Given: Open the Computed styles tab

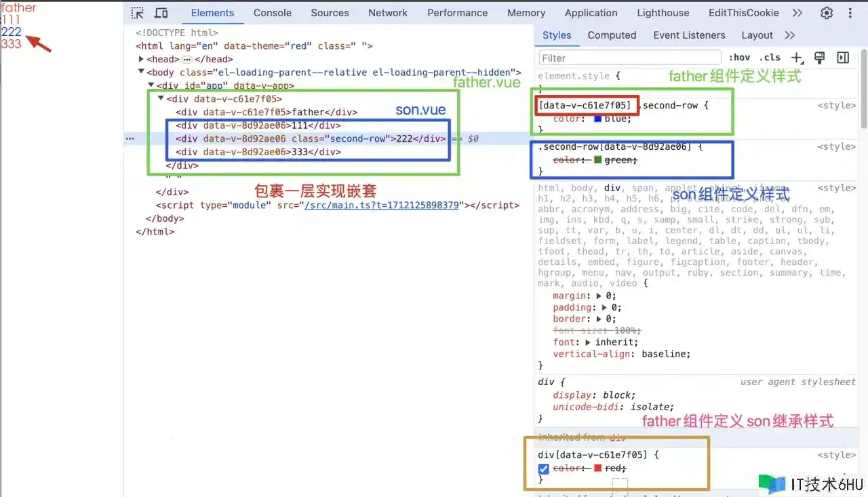Looking at the screenshot, I should (x=612, y=35).
